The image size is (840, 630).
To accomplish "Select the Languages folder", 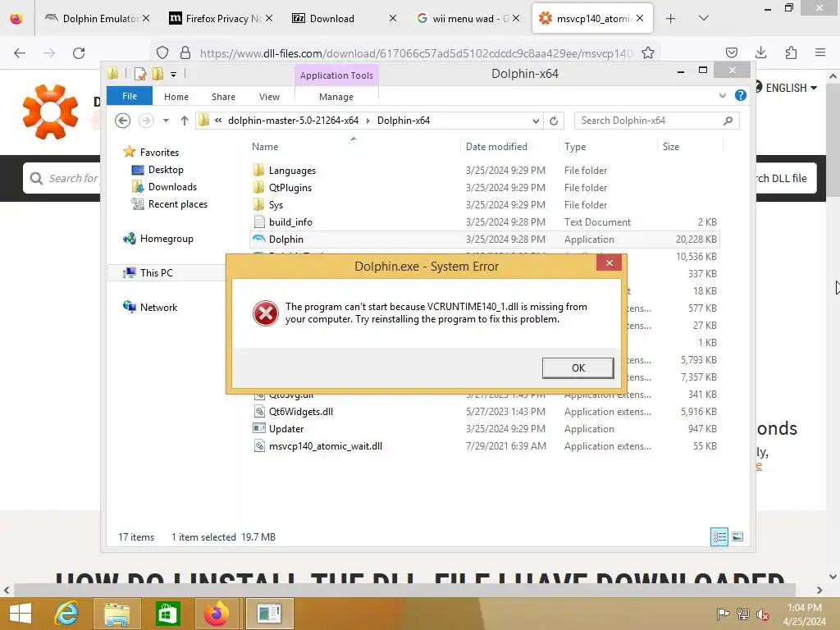I will pyautogui.click(x=292, y=171).
